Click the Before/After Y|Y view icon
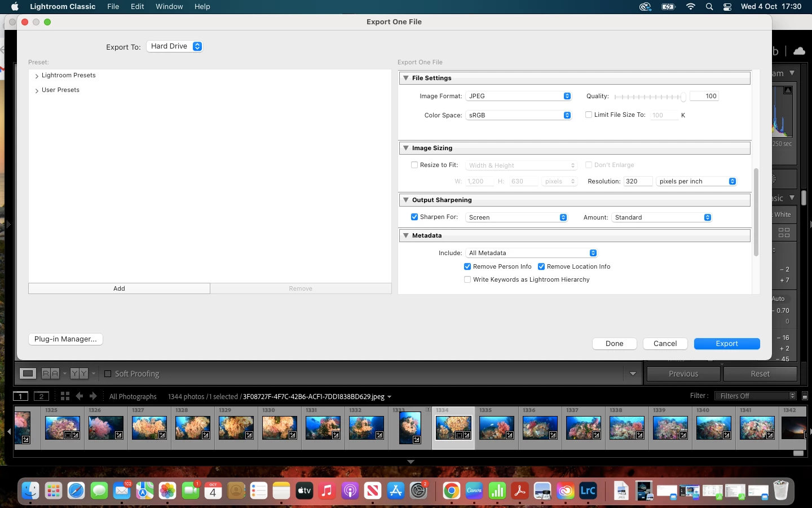 (79, 374)
